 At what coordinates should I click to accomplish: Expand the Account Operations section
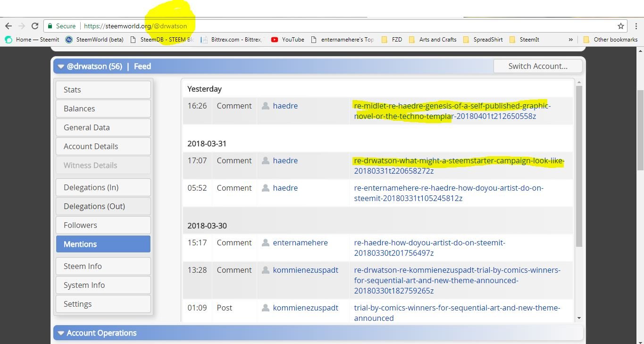pos(60,333)
